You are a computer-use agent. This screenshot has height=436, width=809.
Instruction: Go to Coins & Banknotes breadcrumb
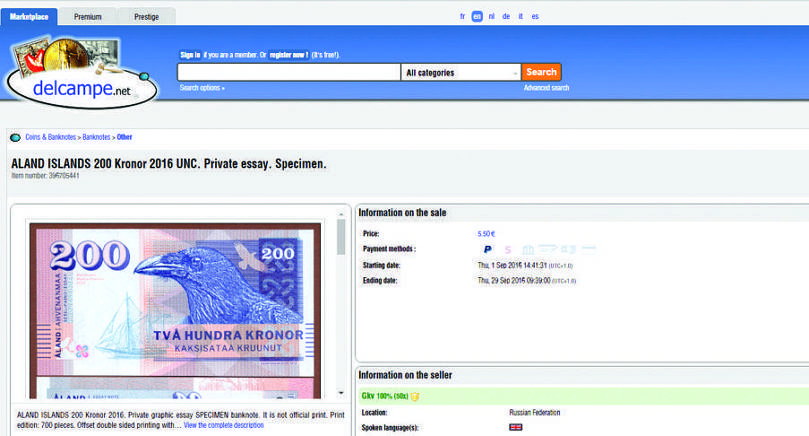click(51, 137)
